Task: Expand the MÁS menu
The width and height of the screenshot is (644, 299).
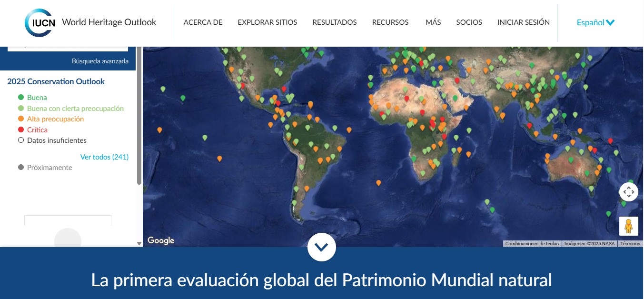Action: 433,22
